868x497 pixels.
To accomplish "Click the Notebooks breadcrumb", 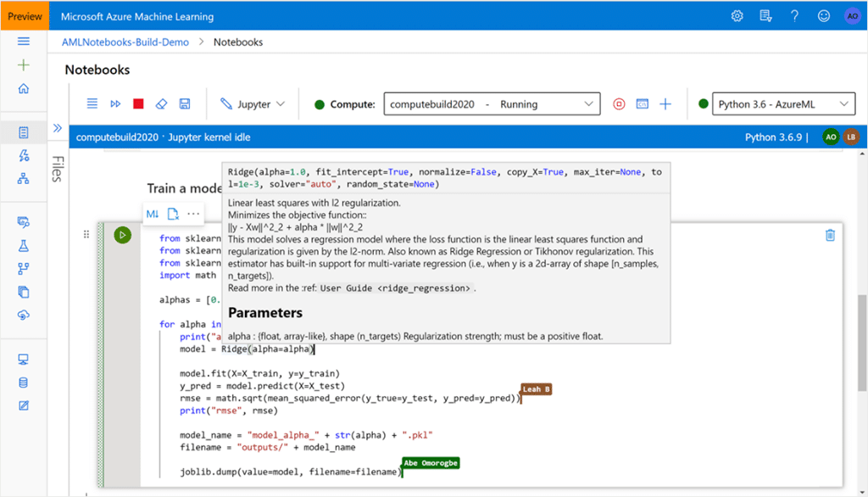I will [238, 42].
